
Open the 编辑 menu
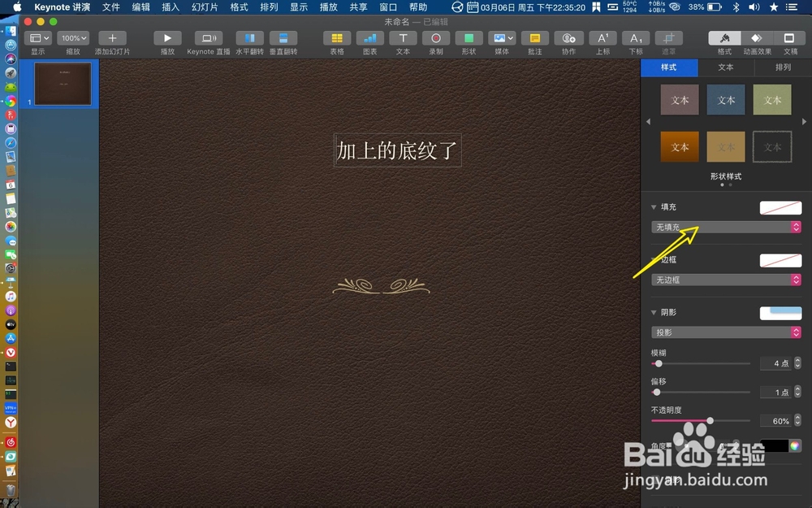point(140,7)
